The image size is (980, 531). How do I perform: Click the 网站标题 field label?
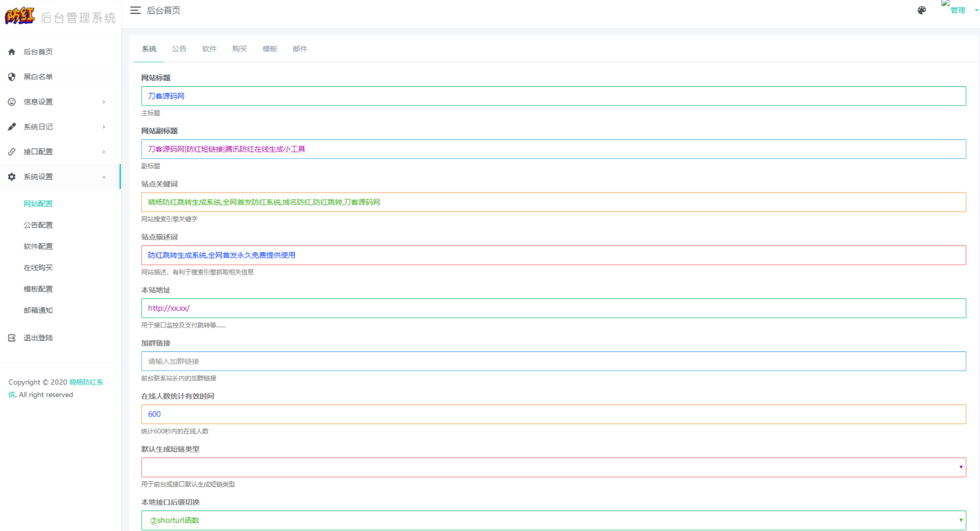156,78
